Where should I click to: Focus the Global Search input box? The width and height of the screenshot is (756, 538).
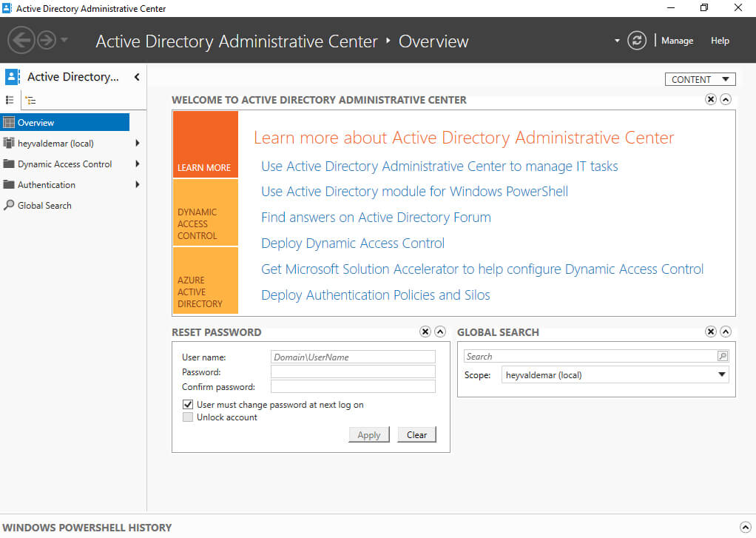point(590,357)
